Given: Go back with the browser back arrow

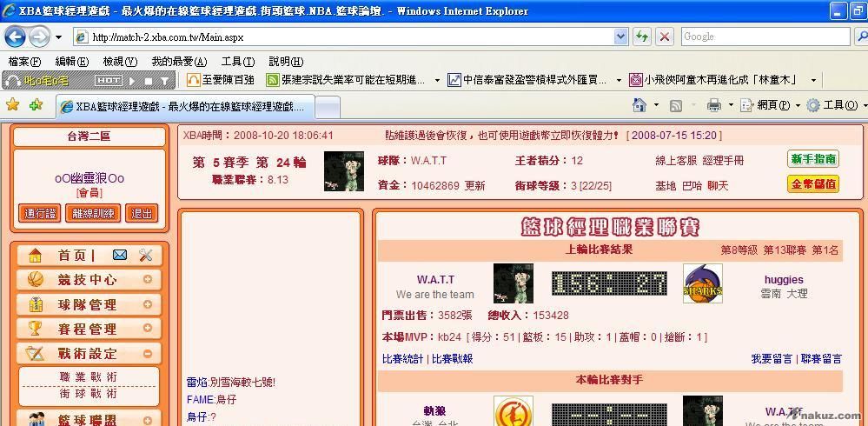Looking at the screenshot, I should tap(15, 37).
